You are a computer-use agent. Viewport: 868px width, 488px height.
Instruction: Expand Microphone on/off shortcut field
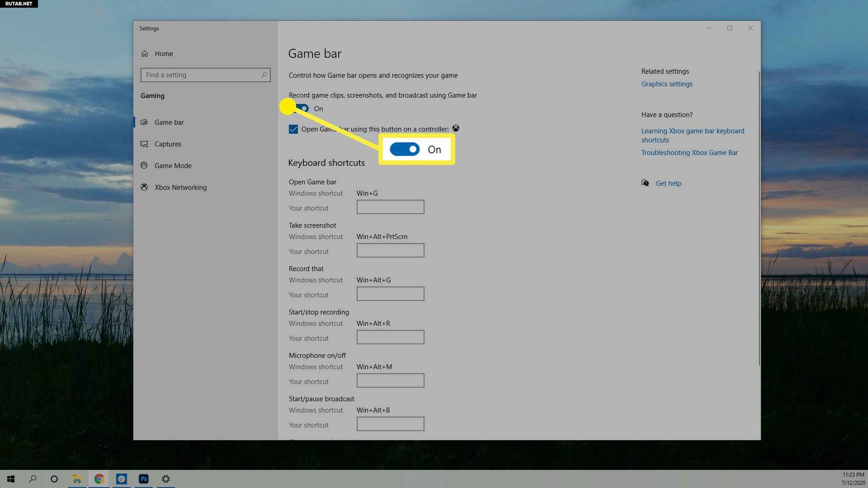(x=391, y=381)
